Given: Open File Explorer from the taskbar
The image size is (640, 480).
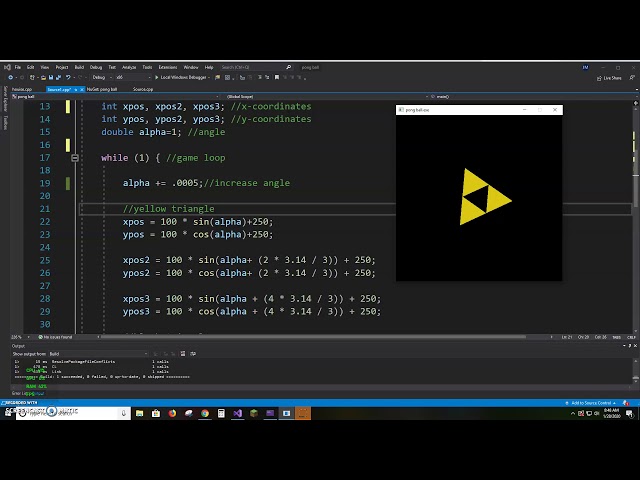Looking at the screenshot, I should 140,413.
